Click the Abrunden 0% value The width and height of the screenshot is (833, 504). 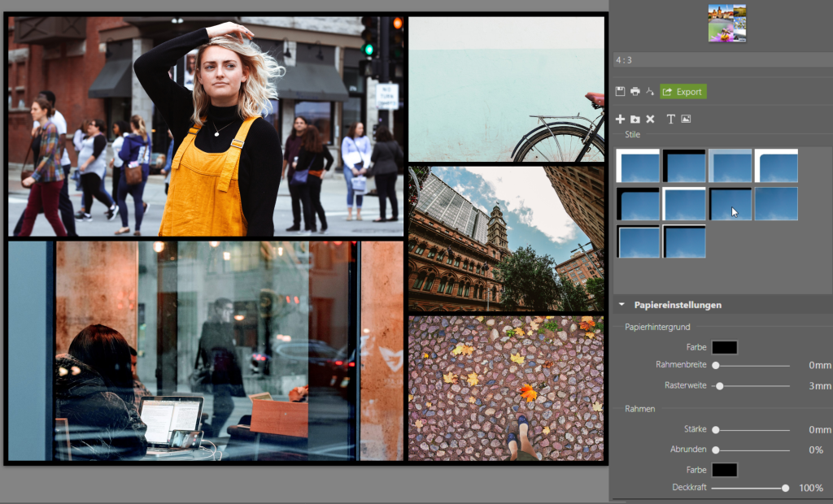click(x=816, y=450)
